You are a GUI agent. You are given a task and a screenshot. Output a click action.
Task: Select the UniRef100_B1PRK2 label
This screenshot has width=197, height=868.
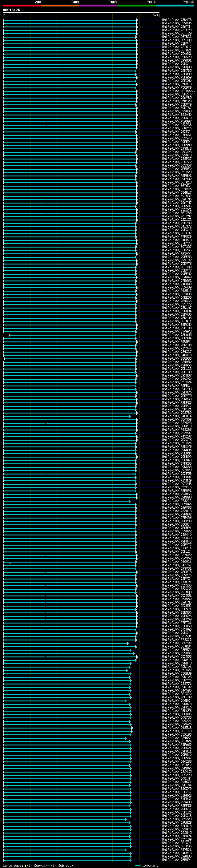point(177,795)
